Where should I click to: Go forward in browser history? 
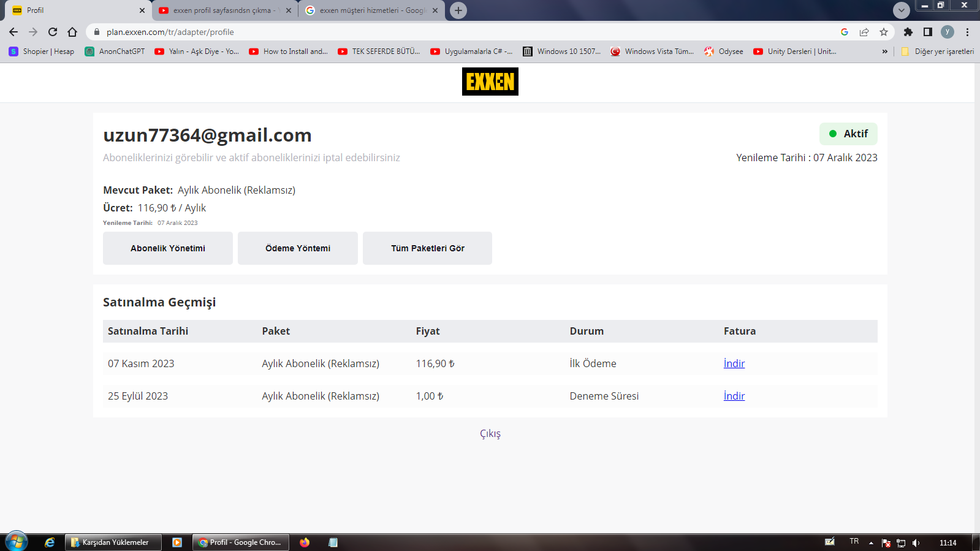(x=33, y=32)
